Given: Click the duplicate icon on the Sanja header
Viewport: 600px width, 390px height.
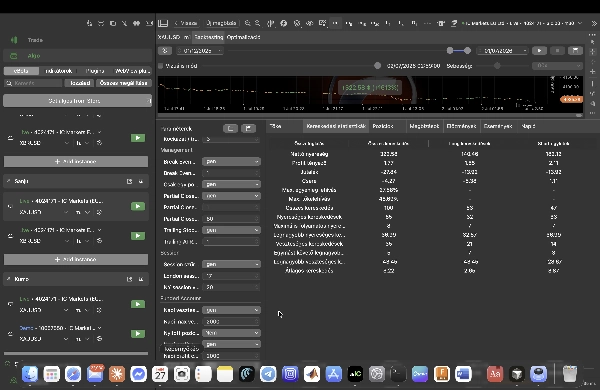Looking at the screenshot, I should click(x=129, y=181).
